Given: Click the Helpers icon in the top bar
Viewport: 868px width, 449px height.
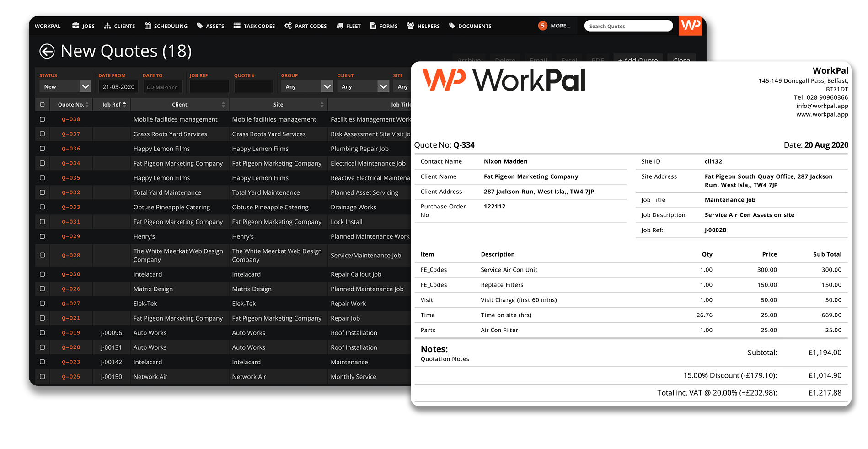Looking at the screenshot, I should tap(410, 26).
